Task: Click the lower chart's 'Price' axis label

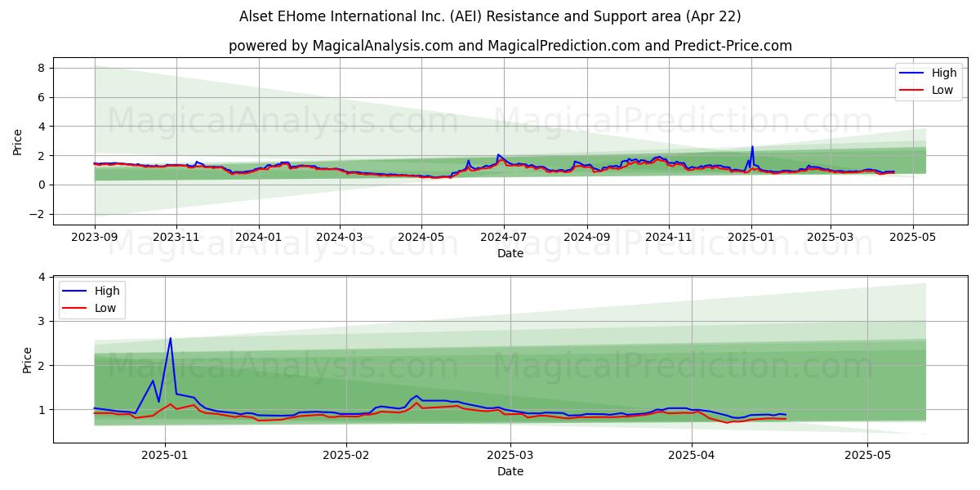Action: tap(28, 359)
